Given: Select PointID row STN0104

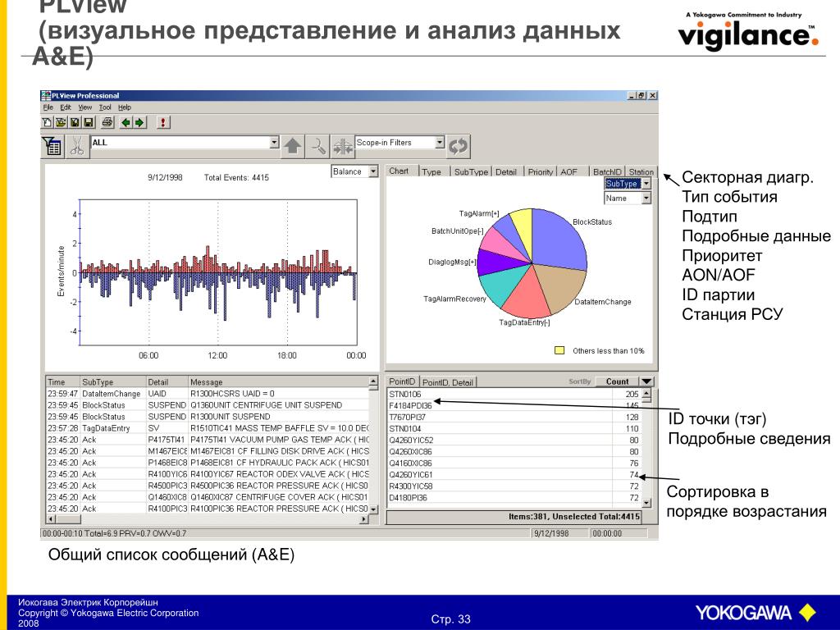Looking at the screenshot, I should click(x=514, y=428).
